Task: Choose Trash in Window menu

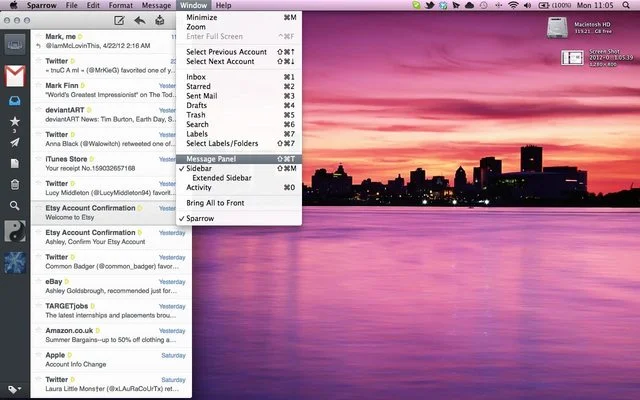Action: click(239, 115)
